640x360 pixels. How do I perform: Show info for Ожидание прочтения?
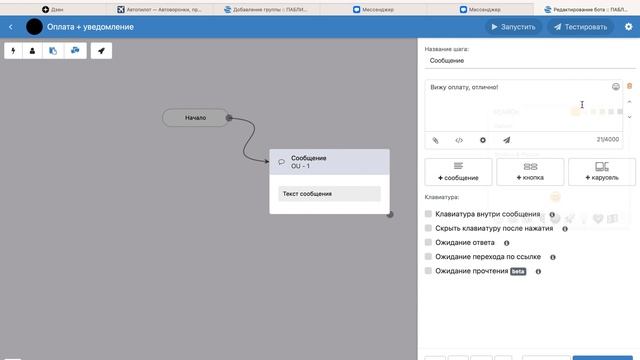(x=538, y=271)
